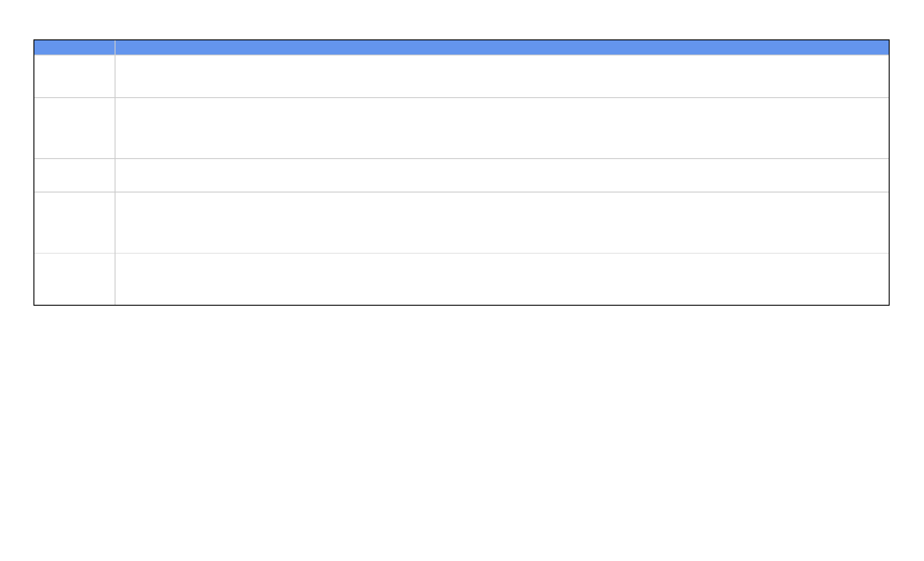The height and width of the screenshot is (561, 924).
Task: Select the first row's left cell
Action: click(x=74, y=77)
